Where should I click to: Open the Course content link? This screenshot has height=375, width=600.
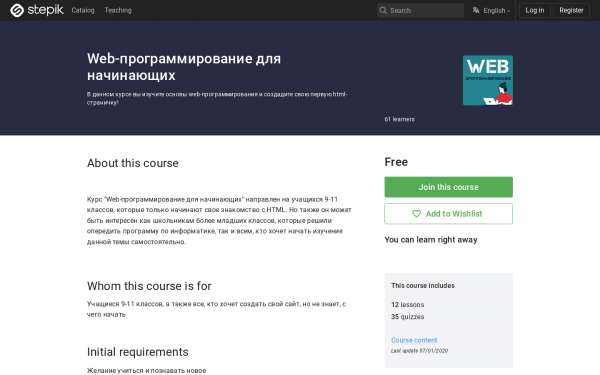click(x=414, y=340)
